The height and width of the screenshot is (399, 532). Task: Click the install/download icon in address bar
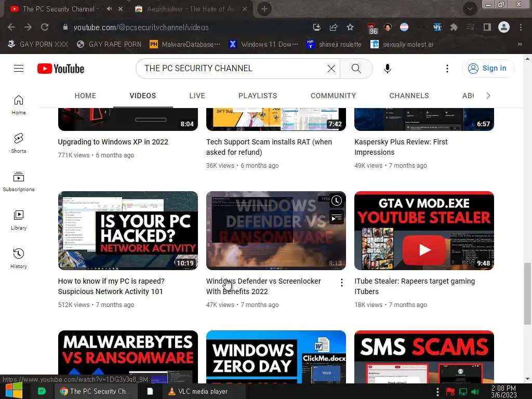tap(316, 27)
